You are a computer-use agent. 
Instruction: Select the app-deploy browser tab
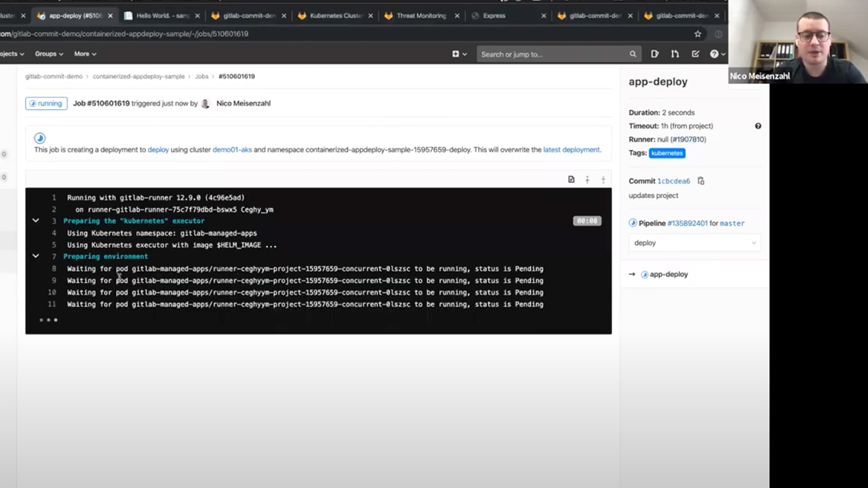click(75, 16)
